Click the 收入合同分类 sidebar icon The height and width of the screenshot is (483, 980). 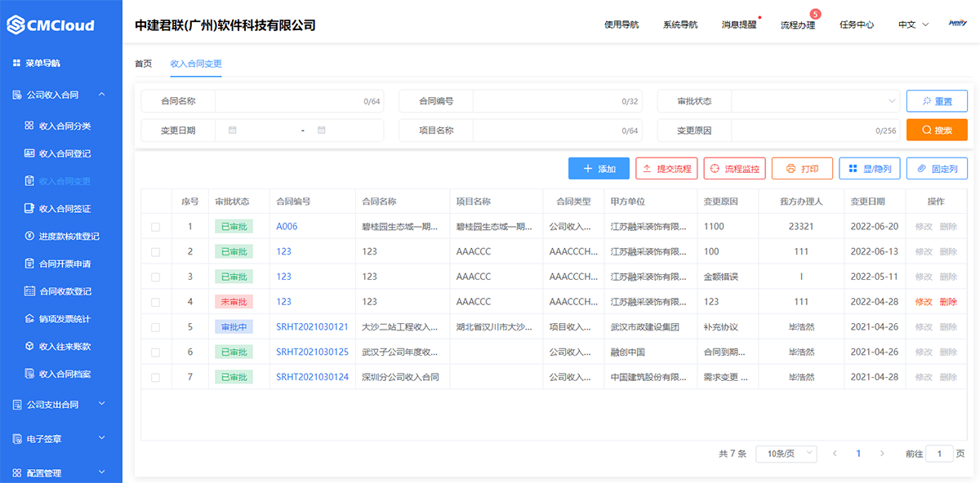(x=29, y=126)
